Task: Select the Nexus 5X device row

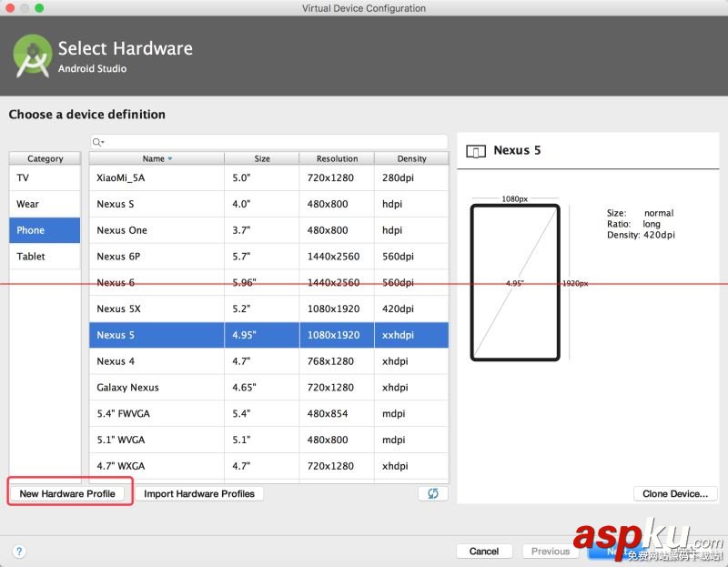Action: (268, 309)
